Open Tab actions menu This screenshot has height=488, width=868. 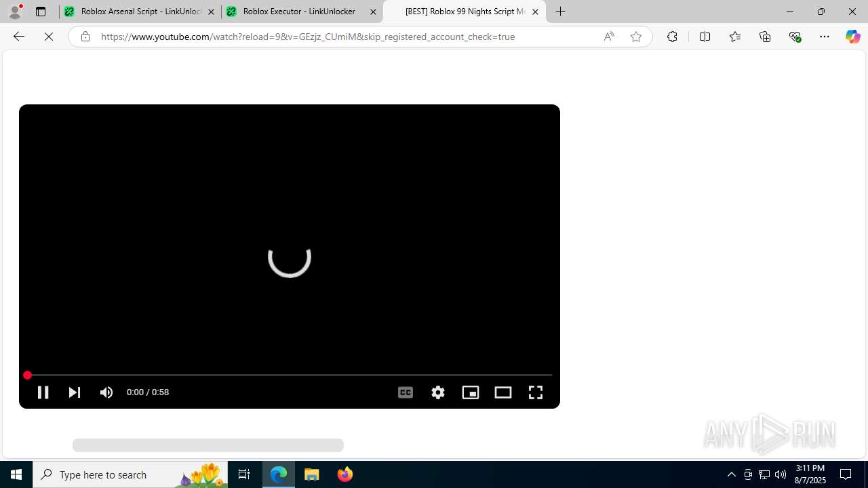click(41, 12)
